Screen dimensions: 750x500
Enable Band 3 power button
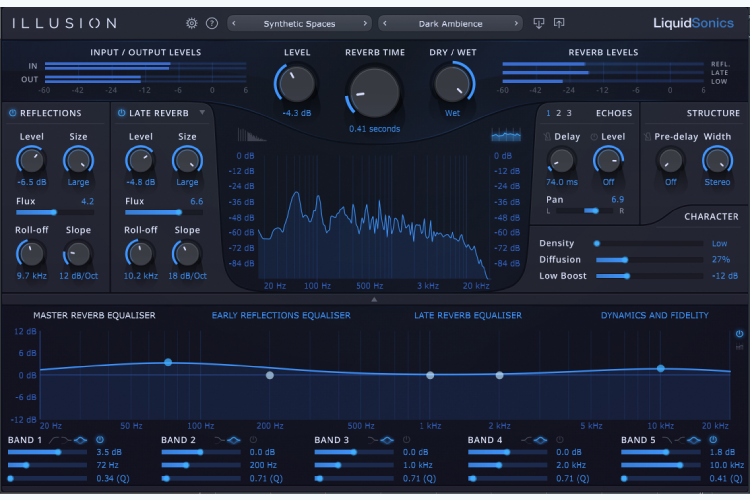407,440
